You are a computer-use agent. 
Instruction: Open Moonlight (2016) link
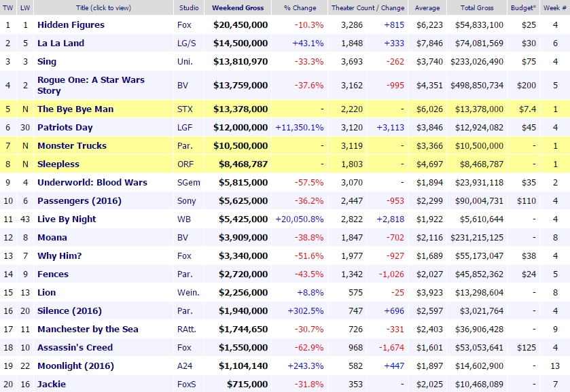click(75, 366)
